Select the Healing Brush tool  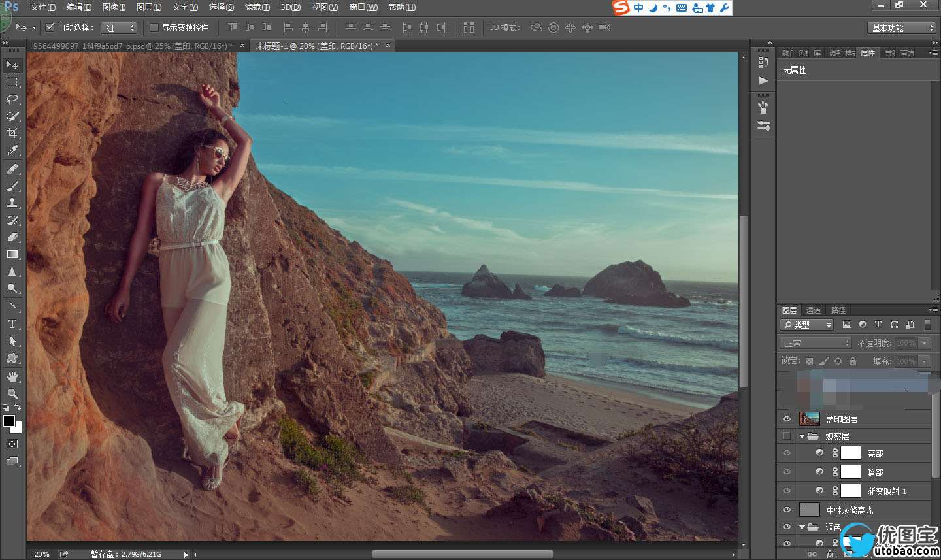tap(12, 169)
